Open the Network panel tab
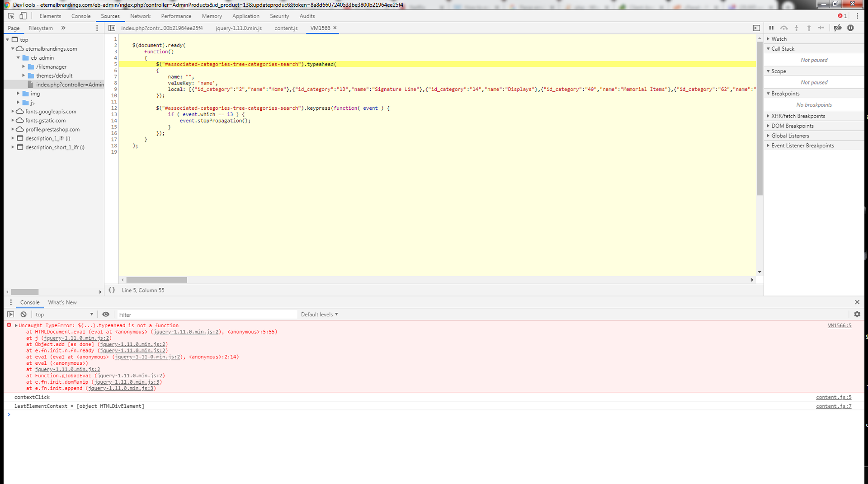 [140, 16]
